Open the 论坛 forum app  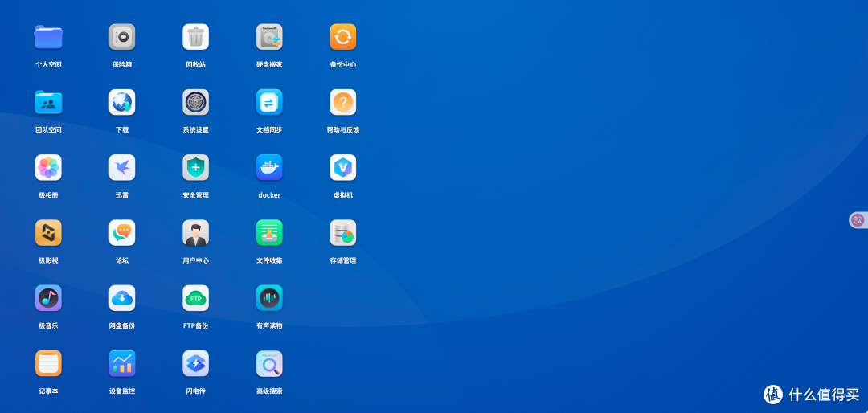coord(122,233)
